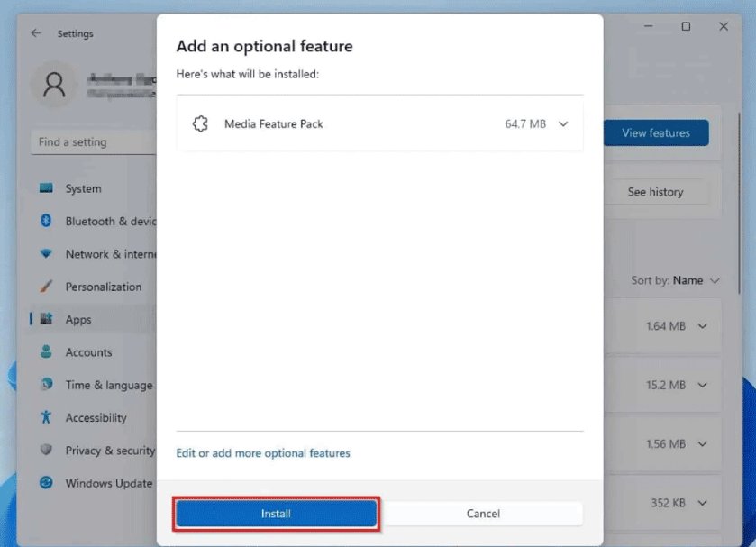Cancel the optional feature dialog

483,514
